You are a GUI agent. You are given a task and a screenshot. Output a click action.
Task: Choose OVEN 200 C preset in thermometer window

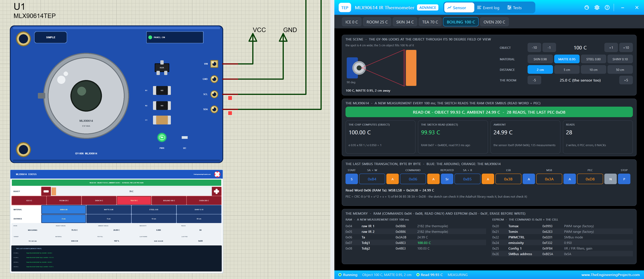[494, 22]
